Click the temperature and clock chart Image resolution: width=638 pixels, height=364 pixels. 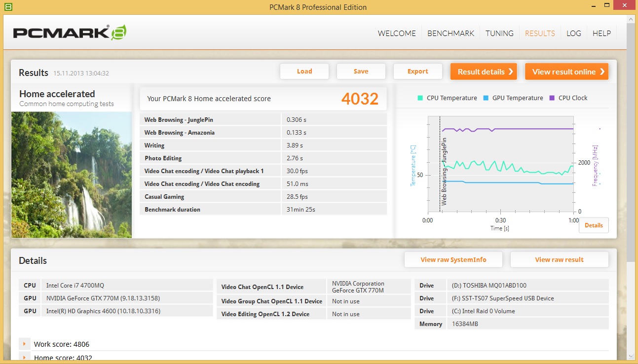tap(500, 164)
